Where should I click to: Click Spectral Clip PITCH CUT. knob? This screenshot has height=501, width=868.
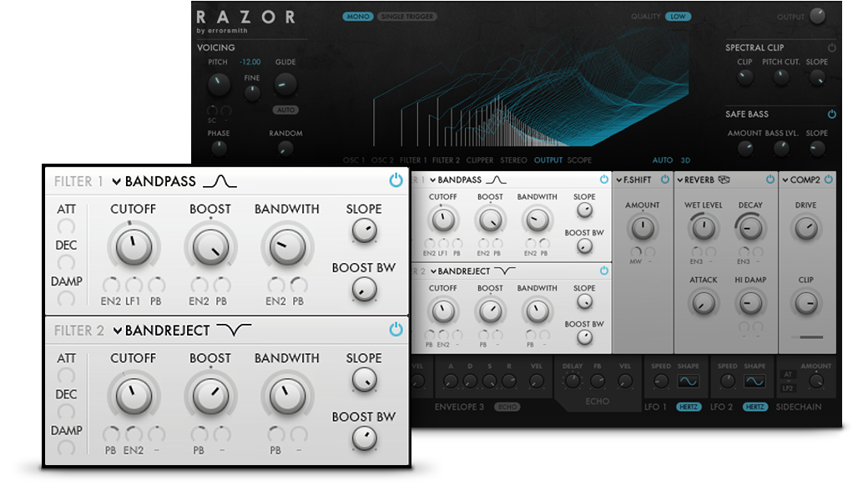click(780, 78)
